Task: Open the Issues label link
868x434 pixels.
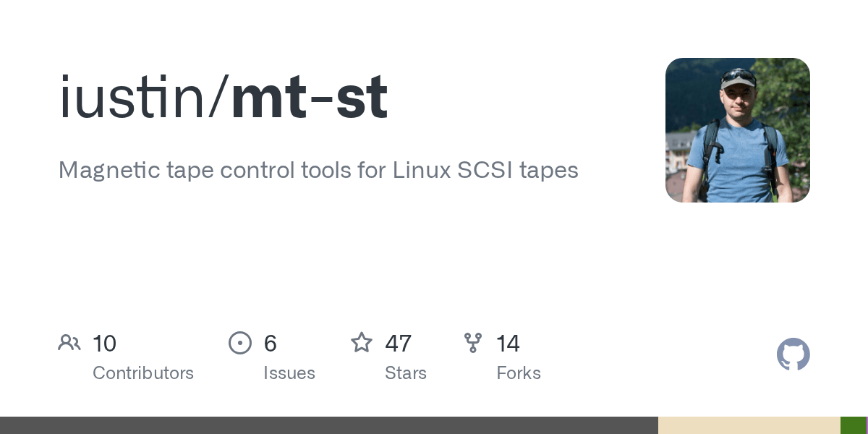Action: (x=289, y=373)
